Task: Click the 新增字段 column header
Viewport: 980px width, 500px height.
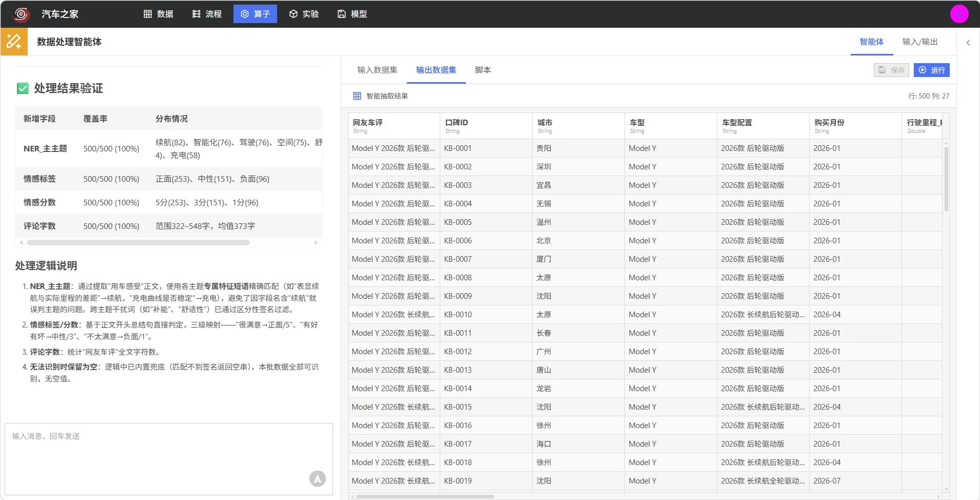Action: click(x=40, y=119)
